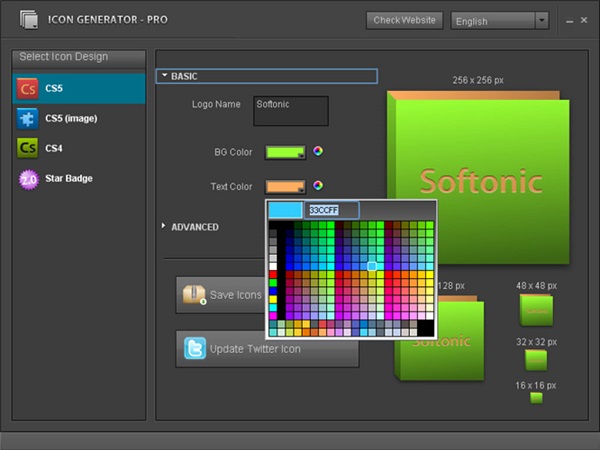
Task: Select the CS5 red icon design
Action: point(27,89)
